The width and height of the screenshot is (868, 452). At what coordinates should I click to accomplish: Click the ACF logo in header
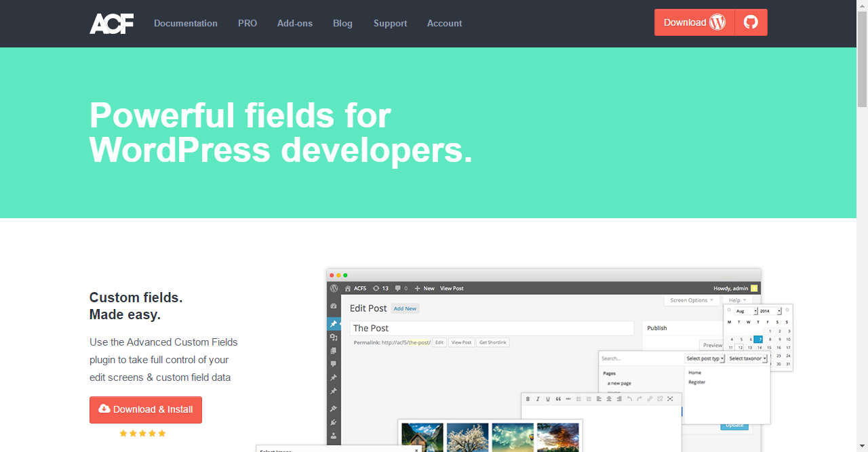pyautogui.click(x=111, y=23)
